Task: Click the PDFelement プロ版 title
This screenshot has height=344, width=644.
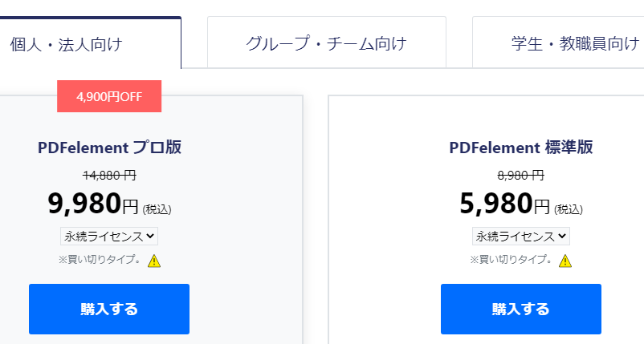Action: point(109,148)
